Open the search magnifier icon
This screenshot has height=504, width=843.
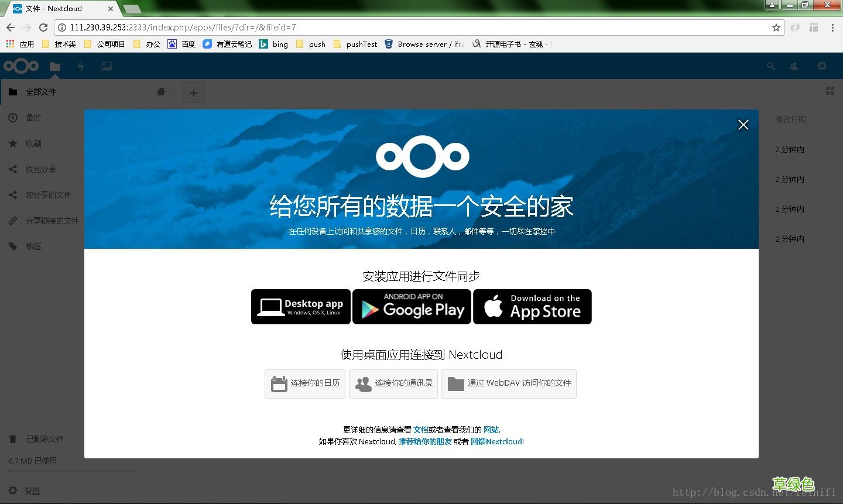[770, 66]
